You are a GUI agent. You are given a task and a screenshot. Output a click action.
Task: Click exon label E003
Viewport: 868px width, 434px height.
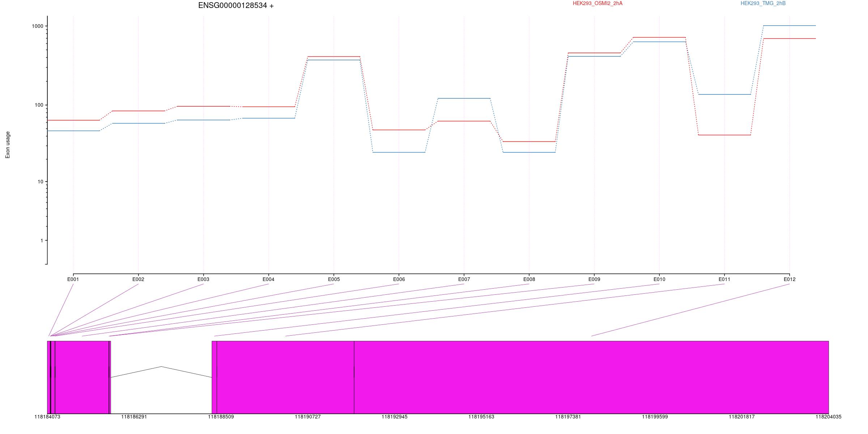pyautogui.click(x=203, y=279)
